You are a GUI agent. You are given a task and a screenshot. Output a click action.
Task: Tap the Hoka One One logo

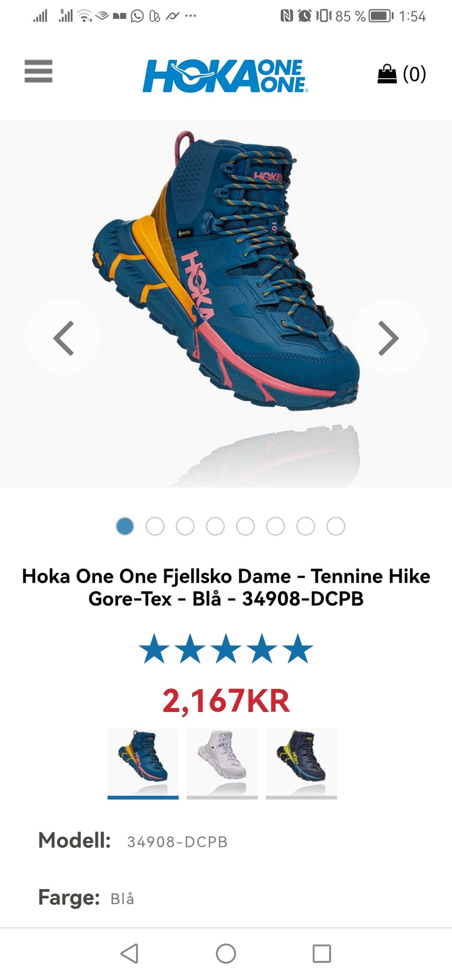(226, 76)
